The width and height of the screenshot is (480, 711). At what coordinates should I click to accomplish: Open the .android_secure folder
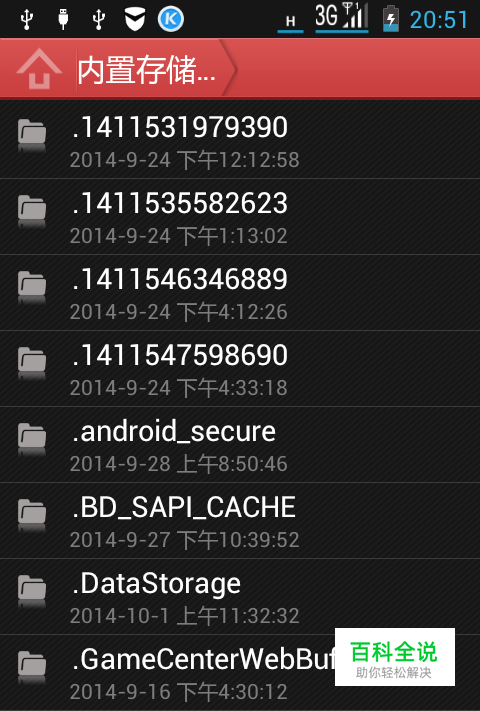click(240, 445)
